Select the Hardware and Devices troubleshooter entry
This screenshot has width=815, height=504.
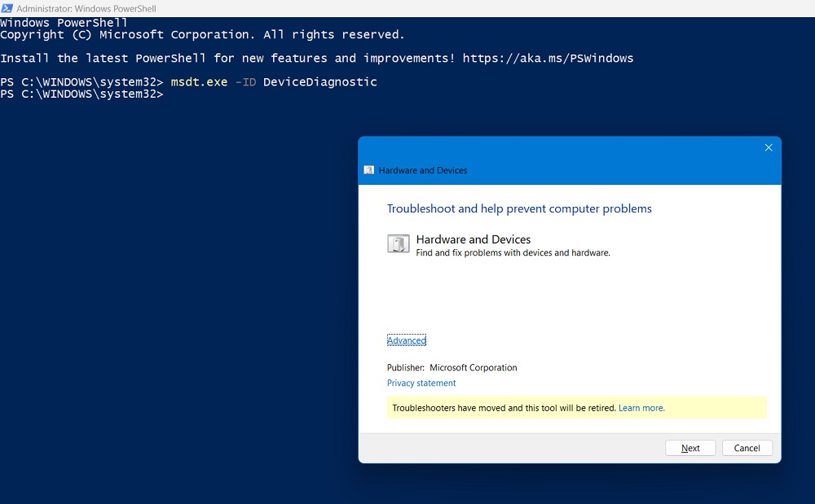pos(473,239)
